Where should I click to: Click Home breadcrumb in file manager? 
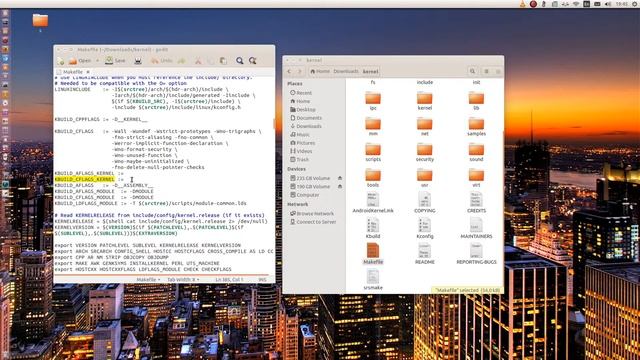[320, 71]
